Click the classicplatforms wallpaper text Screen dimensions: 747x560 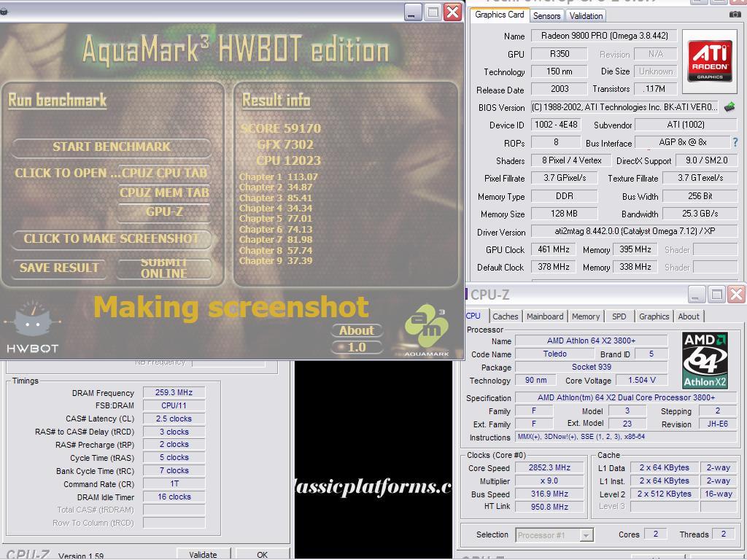[x=373, y=486]
